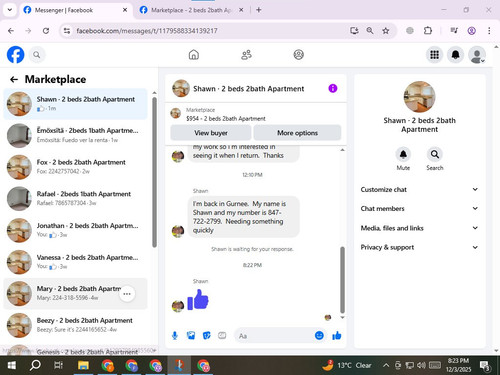Open Windows taskbar search
Screen dimensions: 500x375
point(35,365)
